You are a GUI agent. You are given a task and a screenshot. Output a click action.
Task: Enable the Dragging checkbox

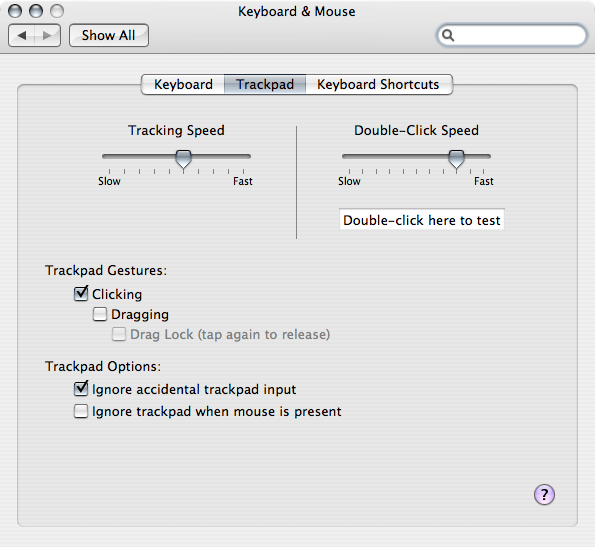(x=100, y=314)
